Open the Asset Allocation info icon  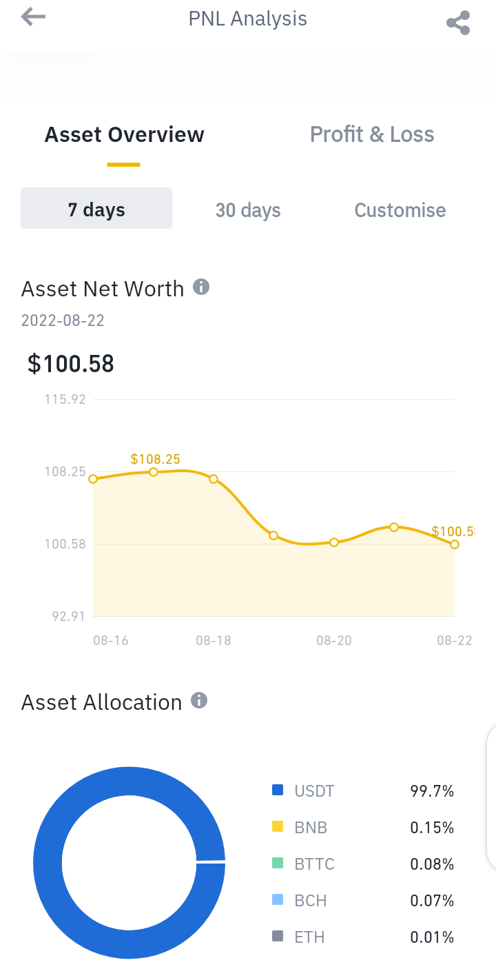(199, 701)
